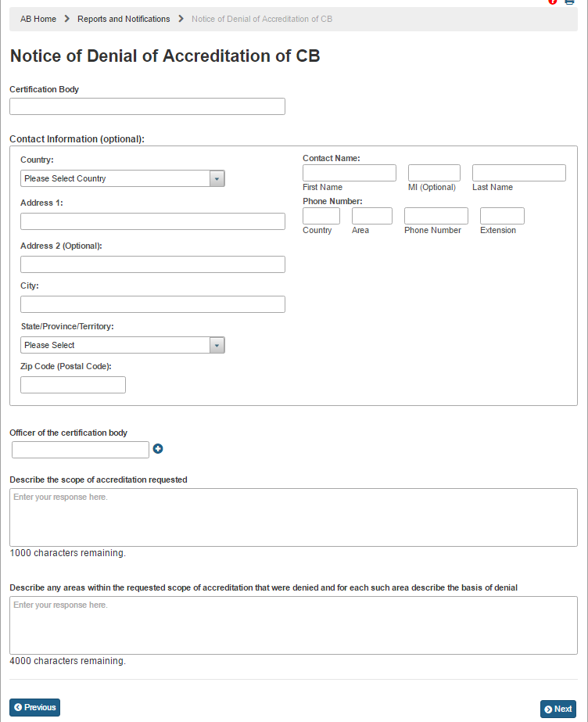
Task: Click the scope of accreditation requested textarea
Action: 293,517
